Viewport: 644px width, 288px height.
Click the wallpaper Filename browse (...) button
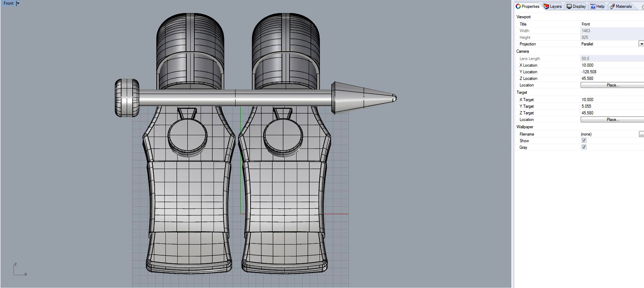coord(641,134)
